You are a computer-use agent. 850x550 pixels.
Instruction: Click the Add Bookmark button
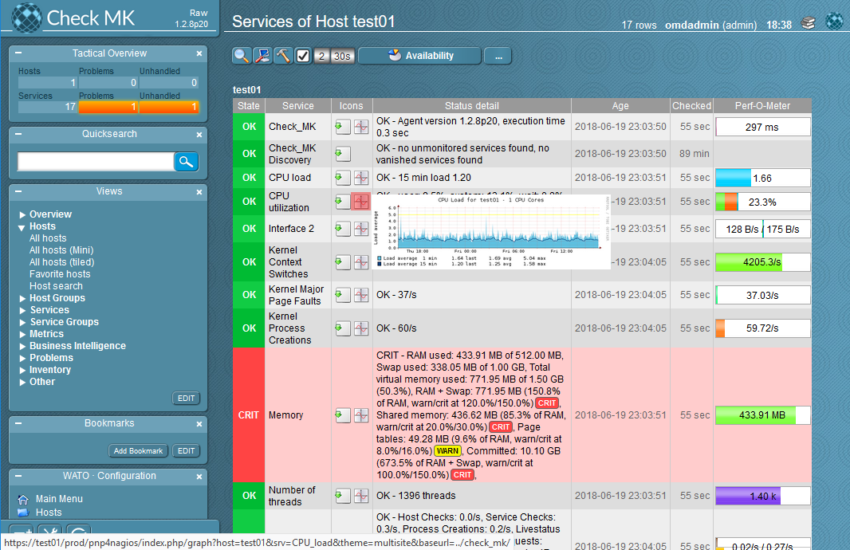click(138, 451)
